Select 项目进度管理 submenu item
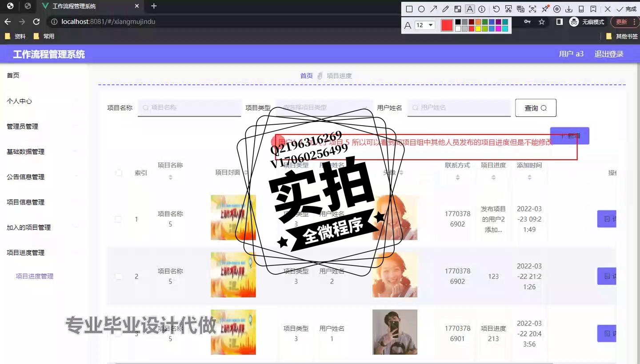The width and height of the screenshot is (640, 364). tap(35, 276)
